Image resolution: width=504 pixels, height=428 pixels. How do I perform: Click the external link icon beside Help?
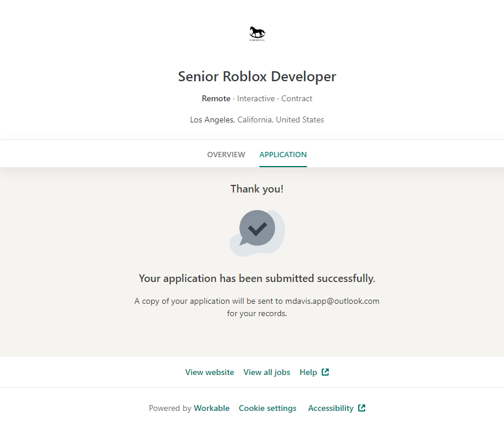[x=325, y=372]
